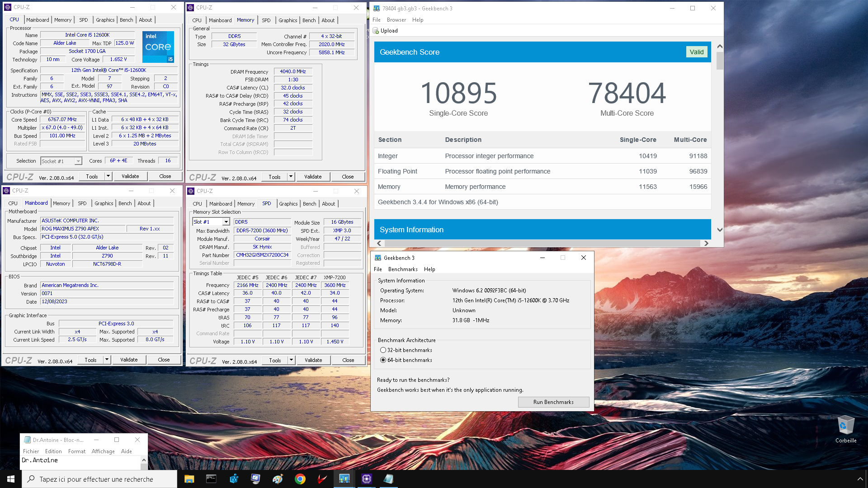Viewport: 868px width, 488px height.
Task: Click the Multi-Core score 78404
Action: (627, 93)
